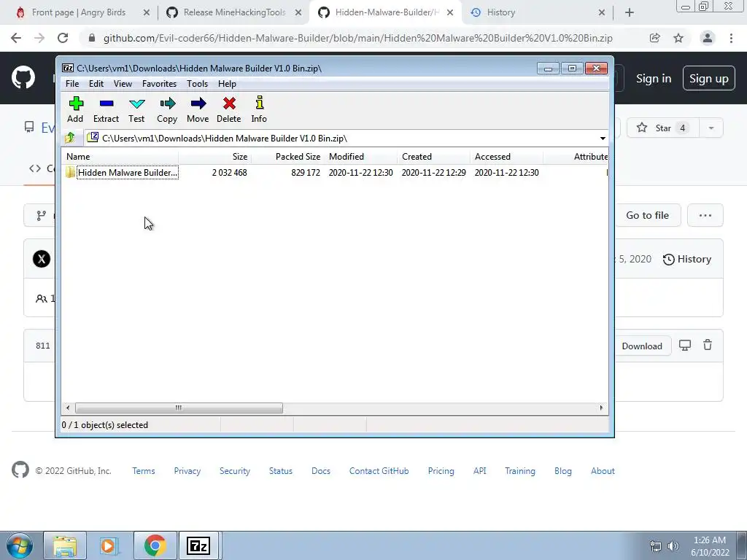Bookmark this page with the star icon
This screenshot has width=747, height=560.
pyautogui.click(x=678, y=38)
